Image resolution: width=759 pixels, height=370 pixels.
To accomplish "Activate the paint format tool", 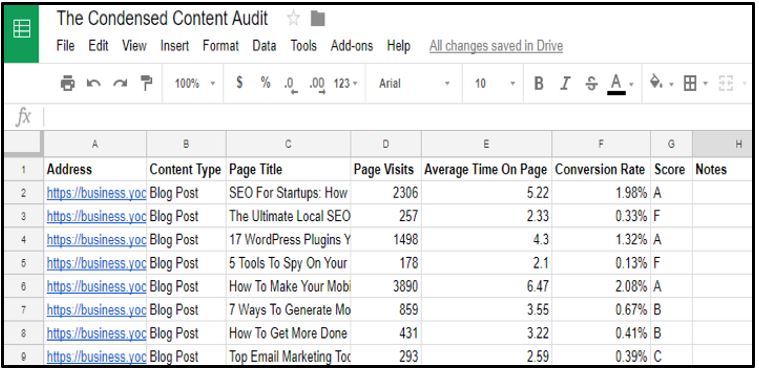I will pyautogui.click(x=146, y=83).
